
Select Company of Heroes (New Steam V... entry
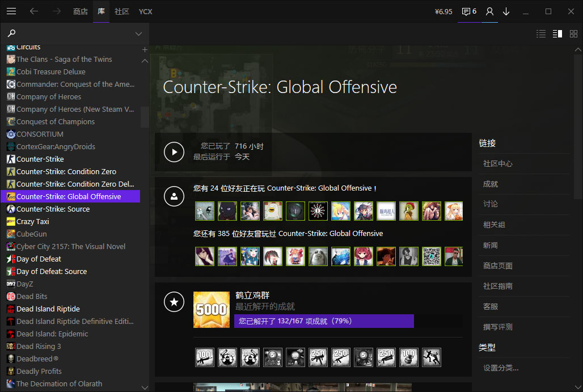[71, 109]
